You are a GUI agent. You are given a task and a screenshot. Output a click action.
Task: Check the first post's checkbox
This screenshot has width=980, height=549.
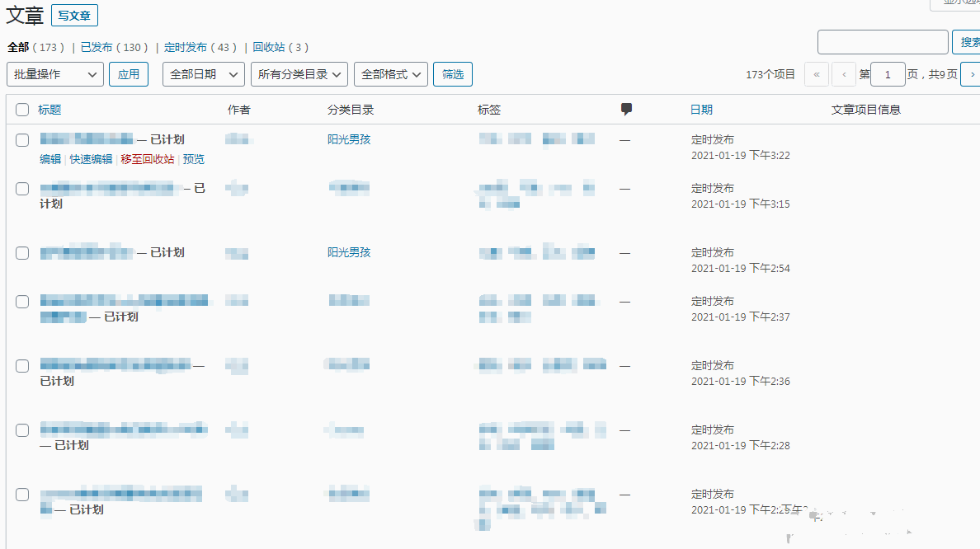[x=22, y=140]
